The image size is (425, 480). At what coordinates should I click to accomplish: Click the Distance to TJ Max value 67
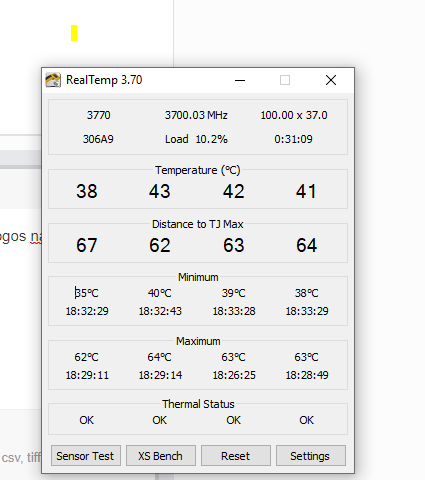click(87, 245)
